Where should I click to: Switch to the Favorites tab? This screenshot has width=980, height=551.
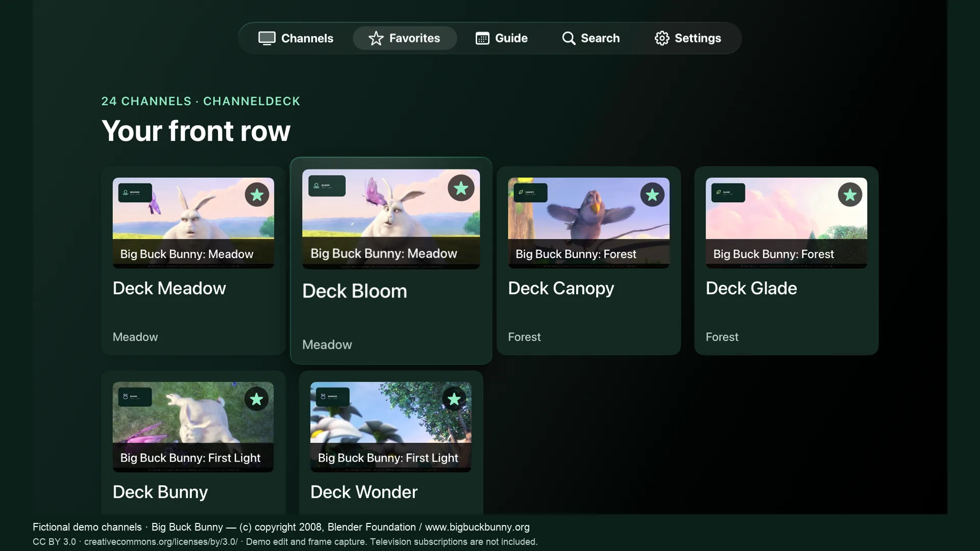point(404,38)
